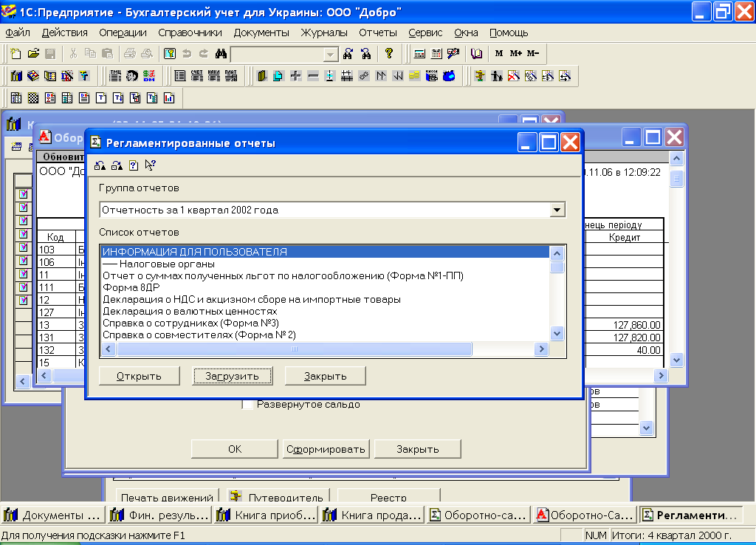Switch to 'Книга приоб...' taskbar window
This screenshot has width=756, height=545.
265,515
